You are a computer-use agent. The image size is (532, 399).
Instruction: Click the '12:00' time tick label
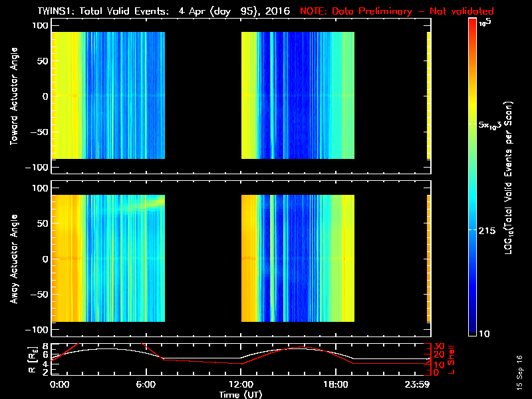click(241, 385)
